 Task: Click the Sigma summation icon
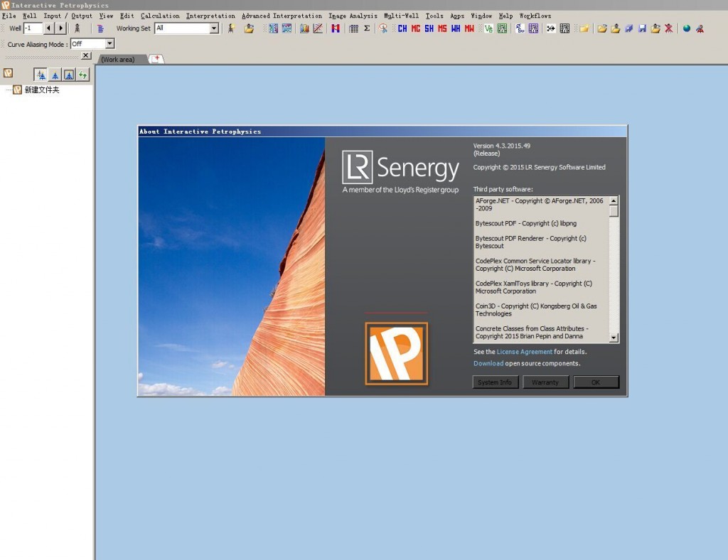(x=367, y=28)
